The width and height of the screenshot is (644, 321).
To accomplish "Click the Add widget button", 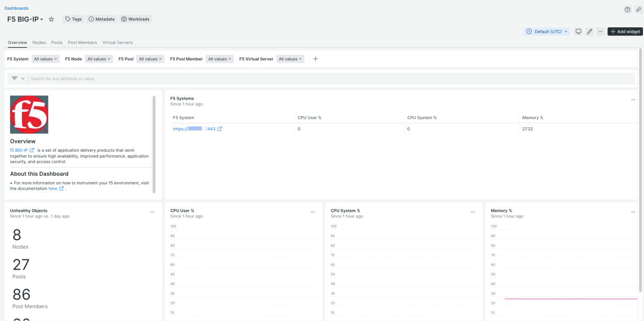I will coord(625,32).
